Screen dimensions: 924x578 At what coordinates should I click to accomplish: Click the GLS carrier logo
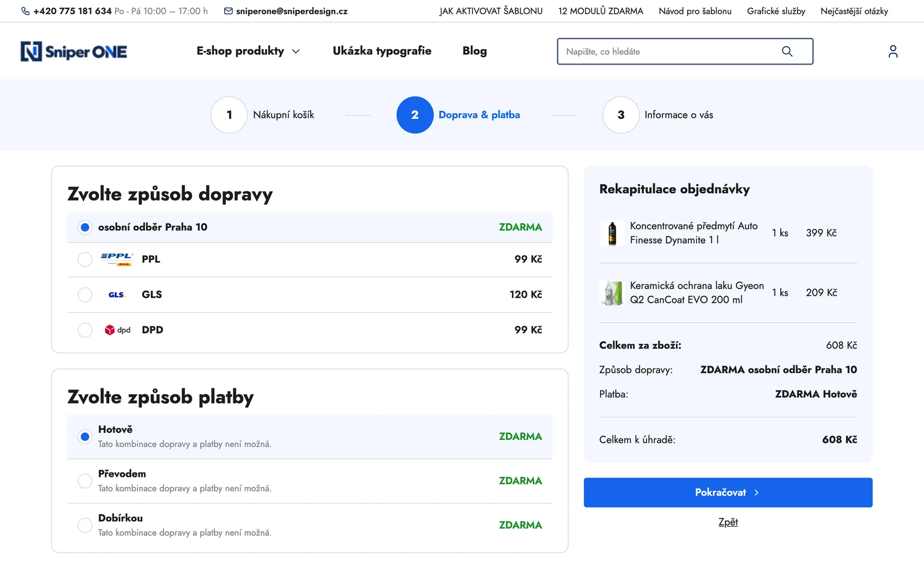click(117, 295)
